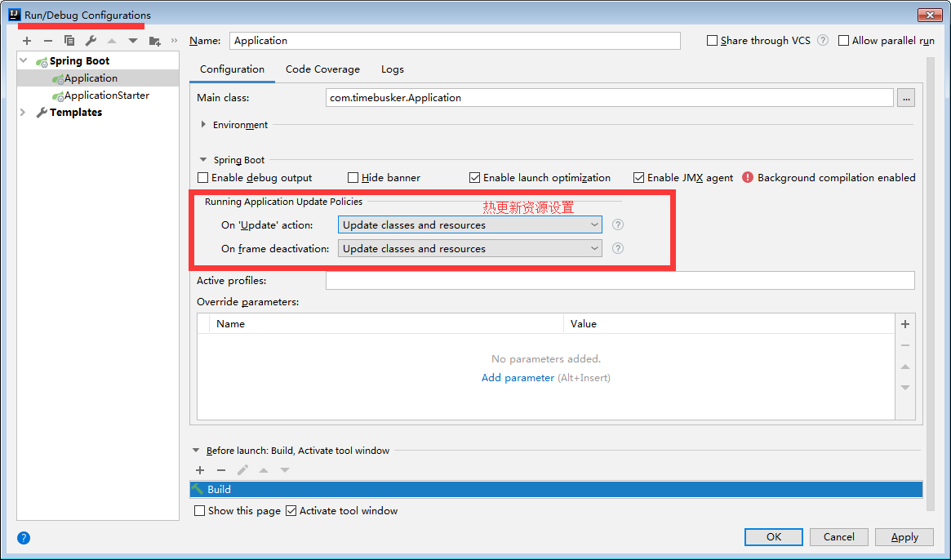Toggle the Hide banner checkbox
This screenshot has width=951, height=560.
[353, 178]
